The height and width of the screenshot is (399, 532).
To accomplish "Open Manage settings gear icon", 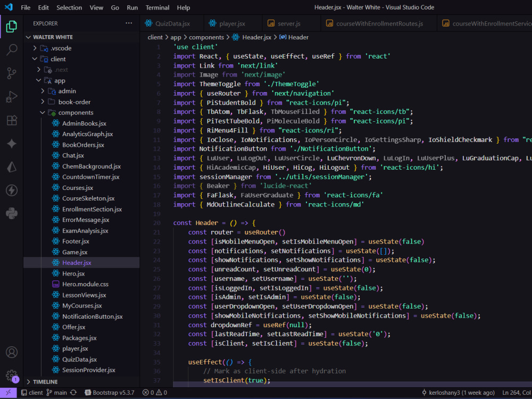I will click(x=12, y=375).
